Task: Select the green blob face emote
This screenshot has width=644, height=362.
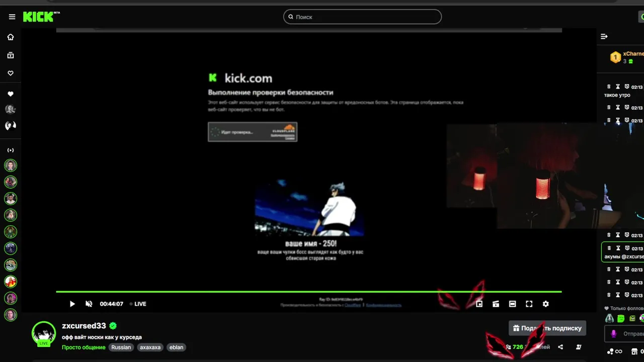Action: (x=621, y=318)
